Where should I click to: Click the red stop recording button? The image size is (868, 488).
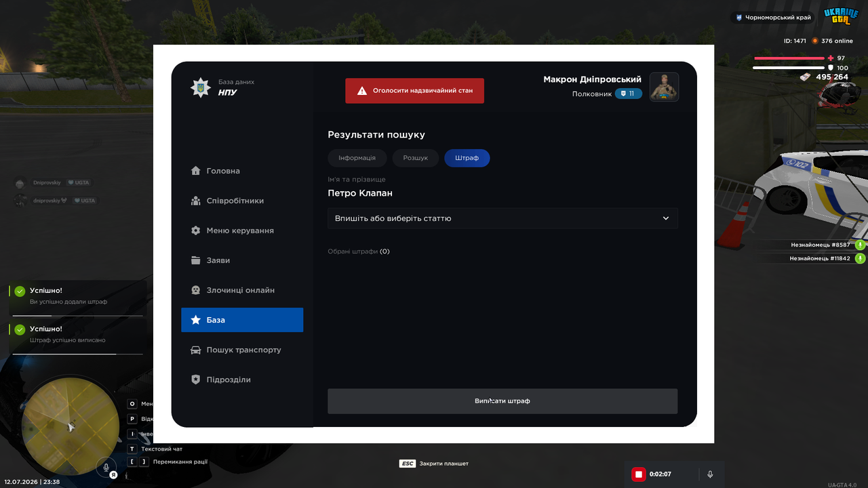[638, 474]
